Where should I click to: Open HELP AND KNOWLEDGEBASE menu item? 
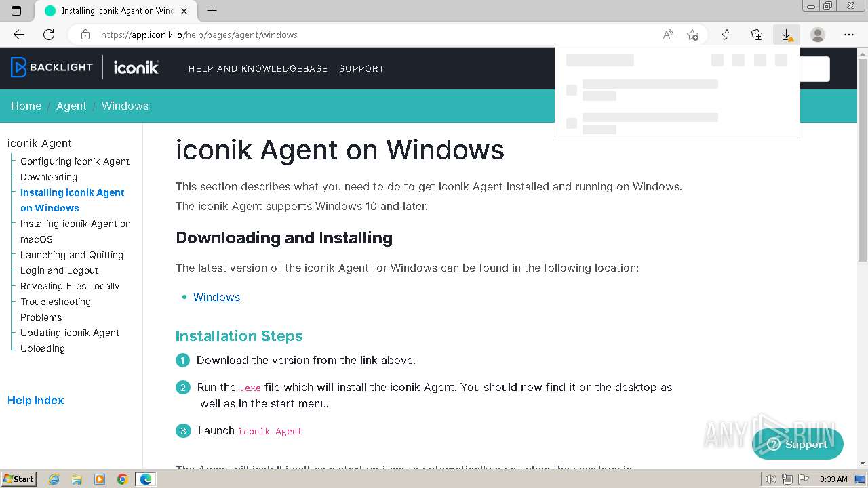point(258,68)
